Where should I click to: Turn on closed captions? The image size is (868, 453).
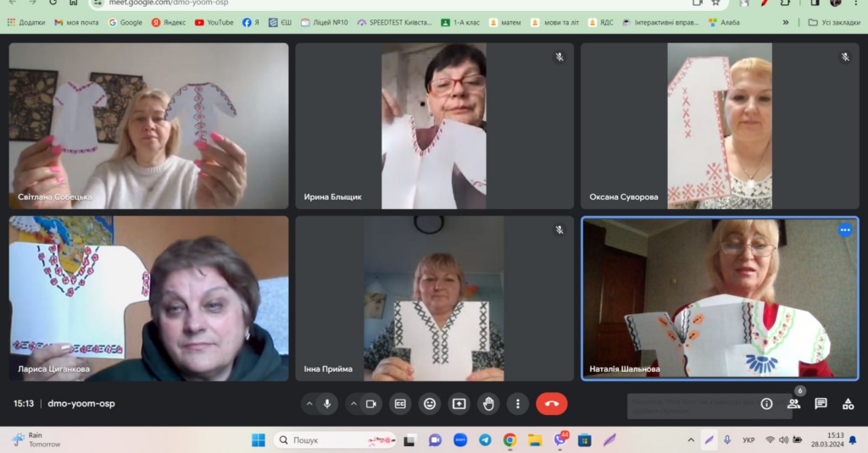(x=400, y=404)
